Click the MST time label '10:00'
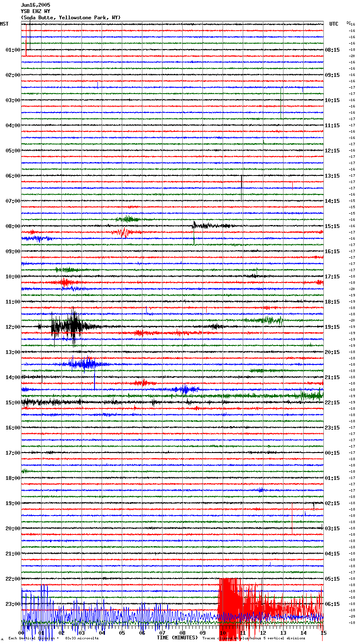This screenshot has height=644, width=357. click(x=13, y=277)
